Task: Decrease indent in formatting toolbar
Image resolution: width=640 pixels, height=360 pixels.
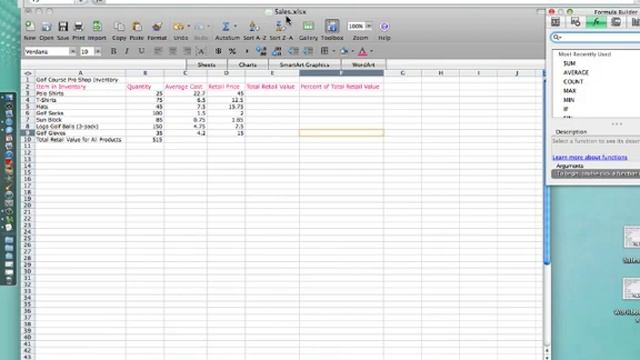Action: (x=293, y=51)
